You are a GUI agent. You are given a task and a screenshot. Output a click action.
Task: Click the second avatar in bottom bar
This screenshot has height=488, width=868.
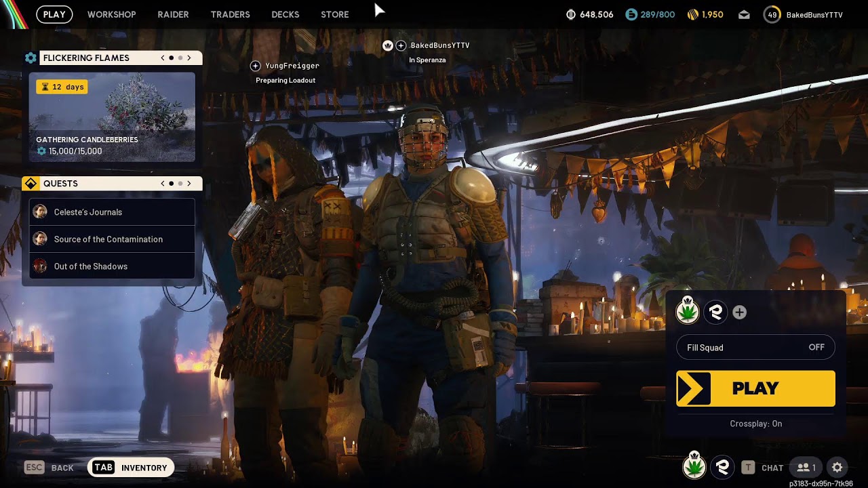click(x=722, y=467)
